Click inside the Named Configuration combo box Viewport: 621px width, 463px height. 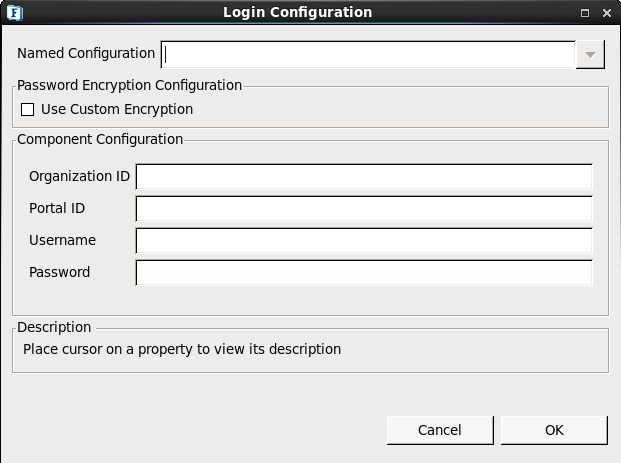(x=368, y=54)
